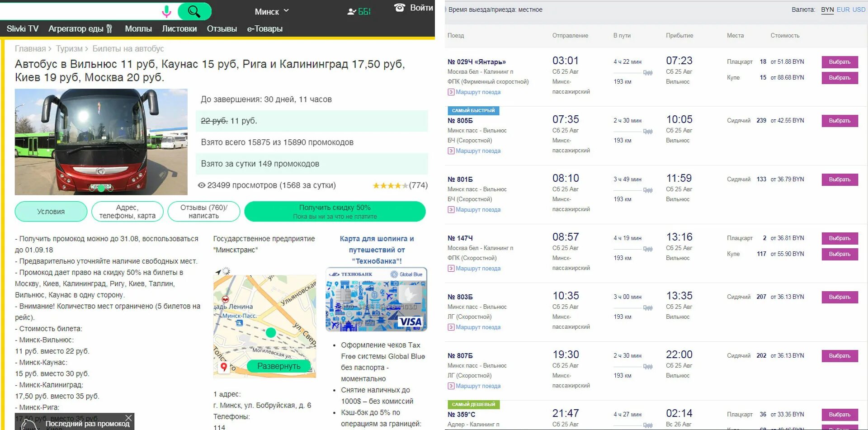Click the train icon in 805Б travel time
868x430 pixels.
click(648, 132)
